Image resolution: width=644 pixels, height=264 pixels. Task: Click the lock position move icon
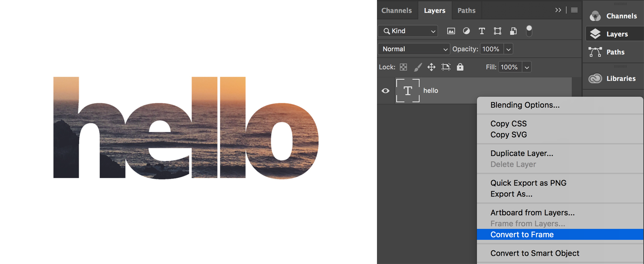pos(431,67)
